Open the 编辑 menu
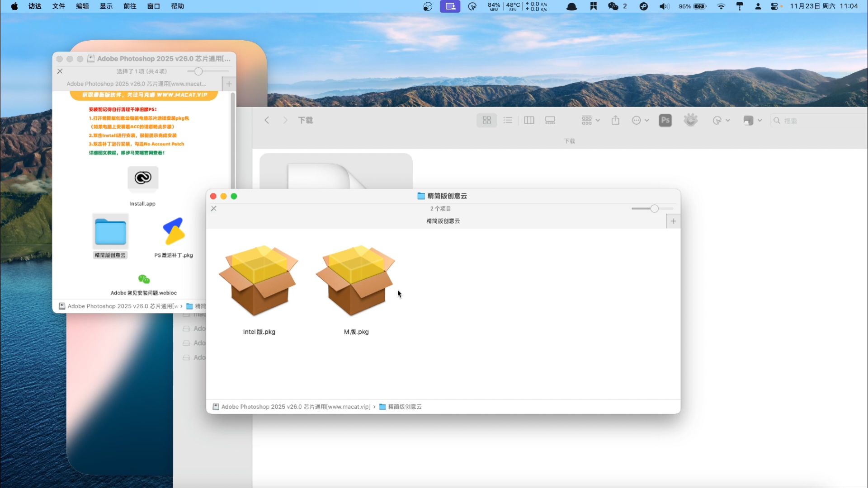This screenshot has height=488, width=868. tap(82, 6)
